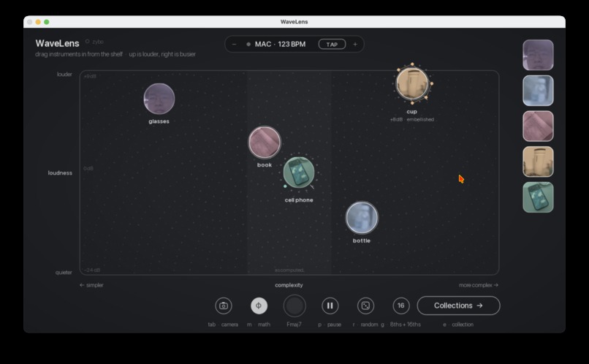
Task: Click the zybo status indicator
Action: [x=94, y=42]
